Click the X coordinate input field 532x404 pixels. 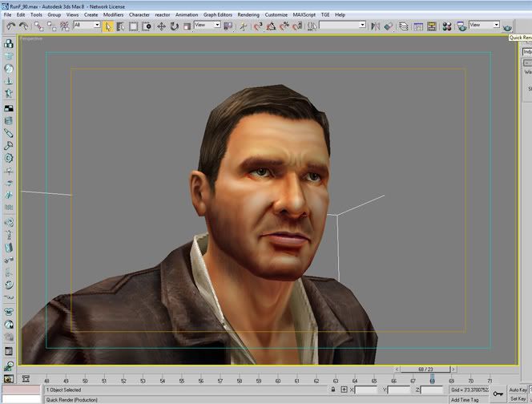[x=368, y=390]
